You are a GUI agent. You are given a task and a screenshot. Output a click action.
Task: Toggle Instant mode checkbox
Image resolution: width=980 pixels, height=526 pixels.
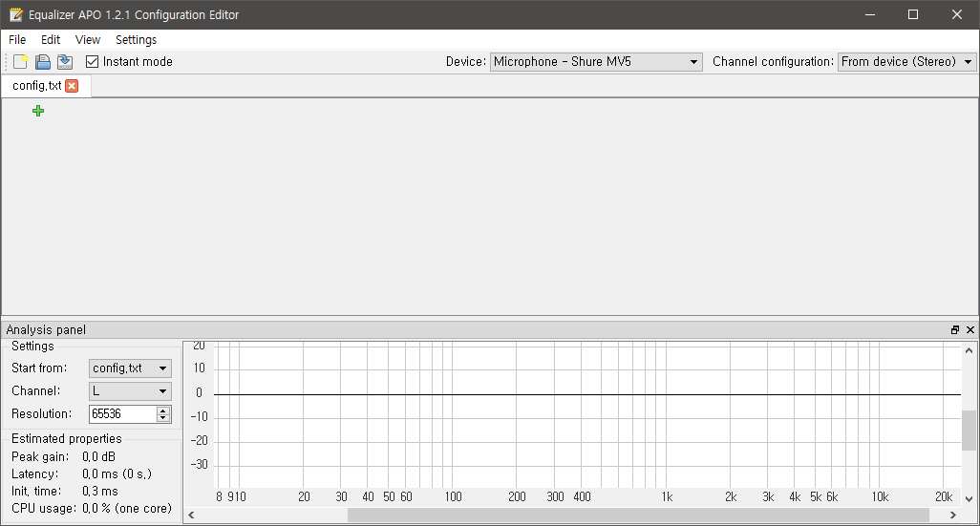(x=92, y=61)
